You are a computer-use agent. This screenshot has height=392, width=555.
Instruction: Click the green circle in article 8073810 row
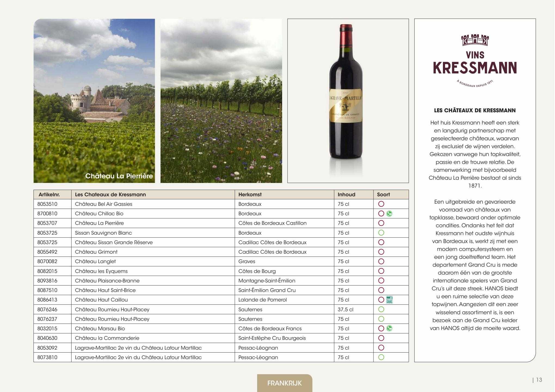(381, 357)
